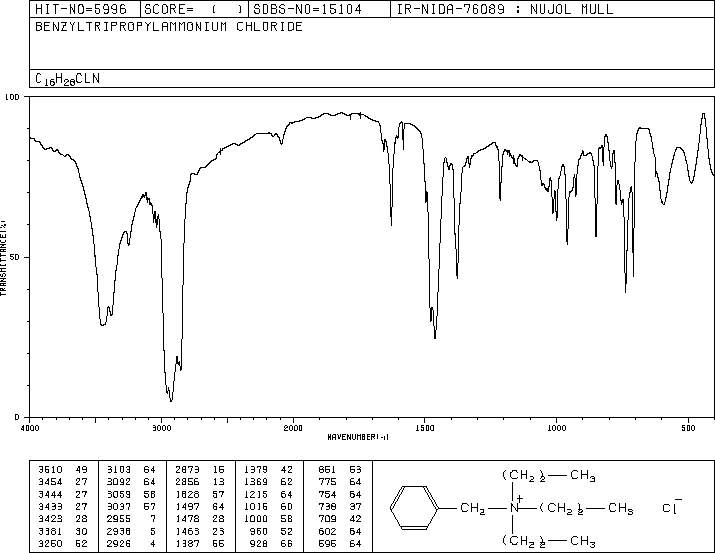Image resolution: width=715 pixels, height=553 pixels.
Task: Click the Cl- chloride counterion
Action: (x=672, y=506)
